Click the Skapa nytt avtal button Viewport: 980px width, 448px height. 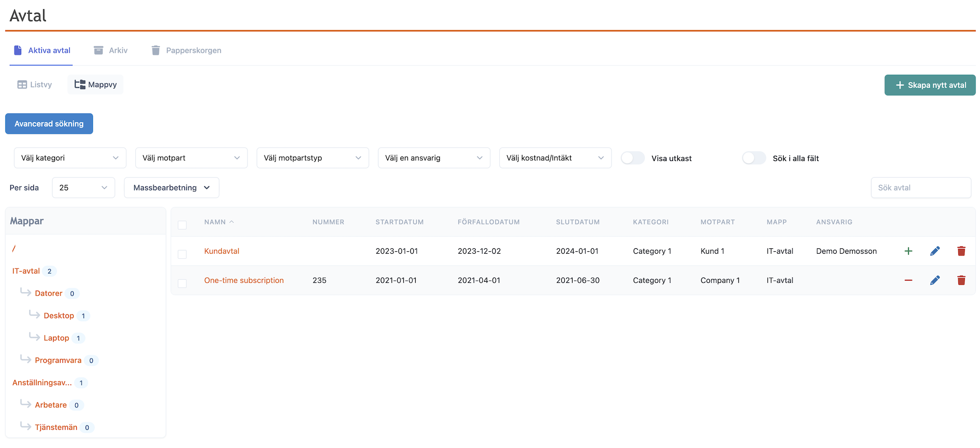[x=929, y=85]
